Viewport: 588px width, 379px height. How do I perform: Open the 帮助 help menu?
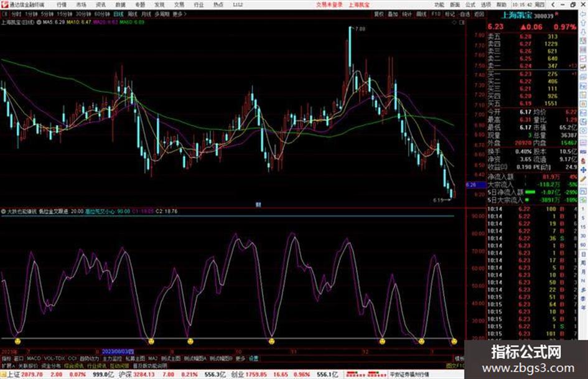pyautogui.click(x=502, y=4)
